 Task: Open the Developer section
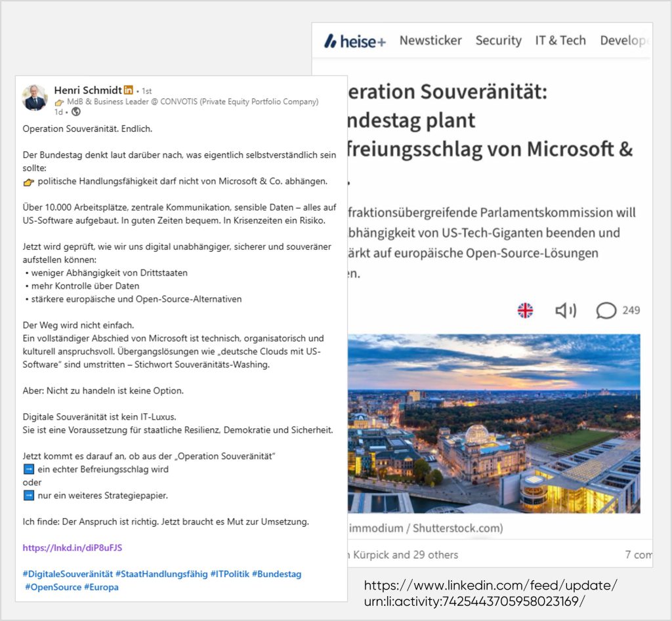(x=625, y=40)
